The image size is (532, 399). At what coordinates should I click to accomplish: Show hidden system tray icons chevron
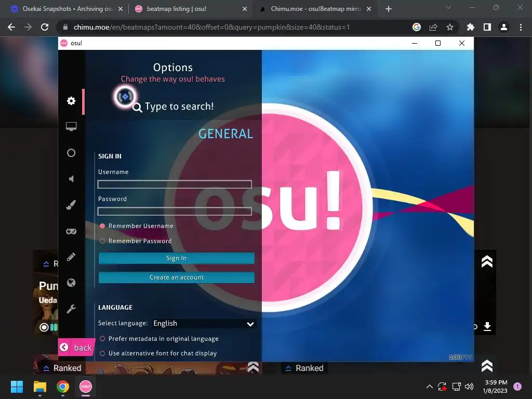[x=429, y=387]
